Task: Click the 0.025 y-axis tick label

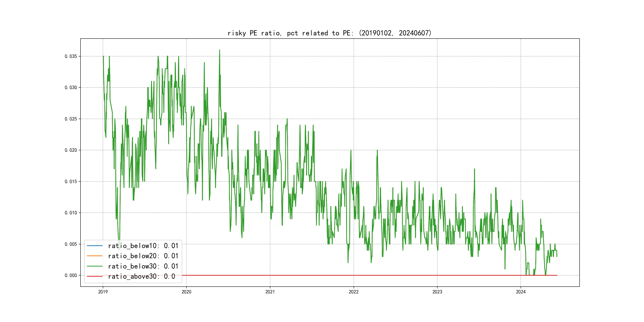Action: [71, 119]
